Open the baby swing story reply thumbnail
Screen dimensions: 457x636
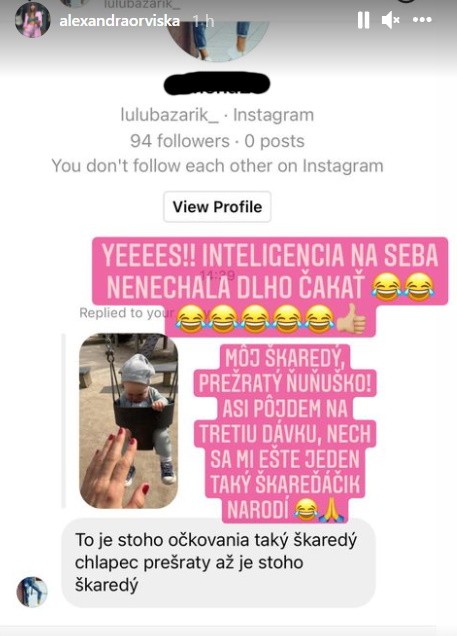pyautogui.click(x=129, y=421)
